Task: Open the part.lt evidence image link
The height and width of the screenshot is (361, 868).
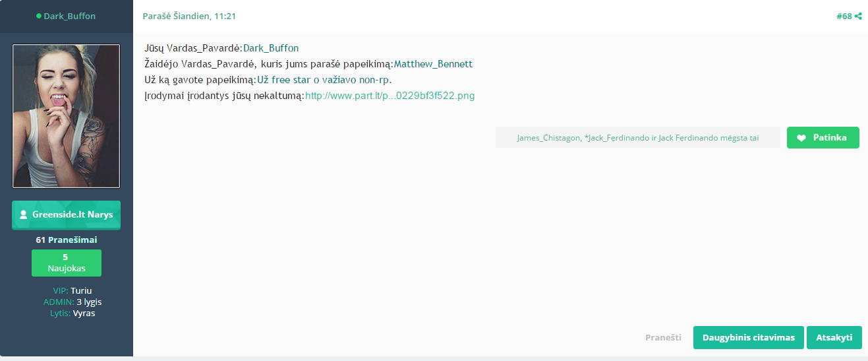Action: (x=390, y=96)
